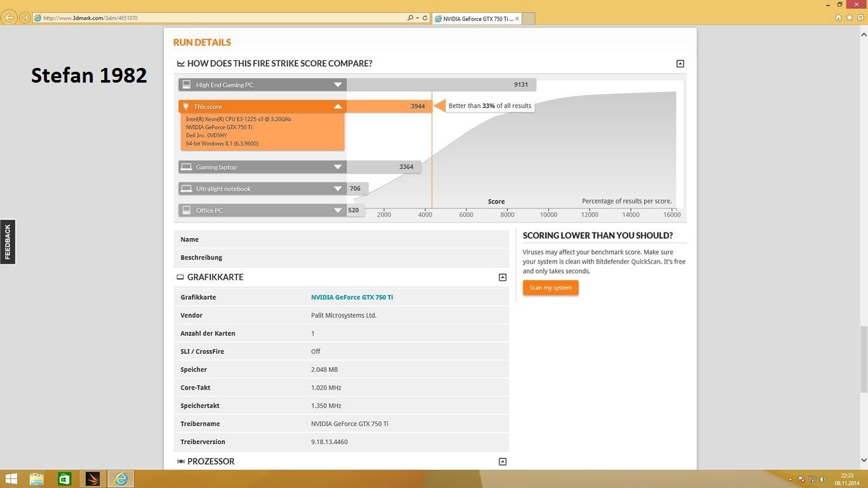The image size is (868, 488).
Task: Expand the Gaming laptop row
Action: 338,167
